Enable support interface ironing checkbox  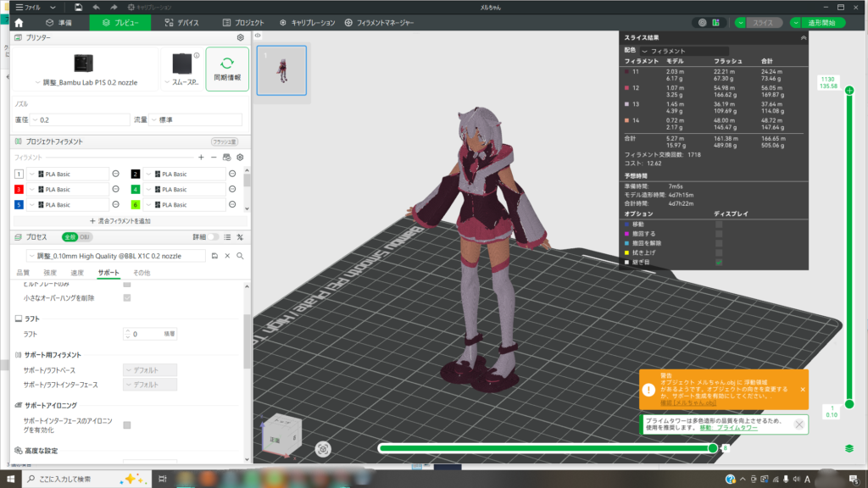coord(127,425)
